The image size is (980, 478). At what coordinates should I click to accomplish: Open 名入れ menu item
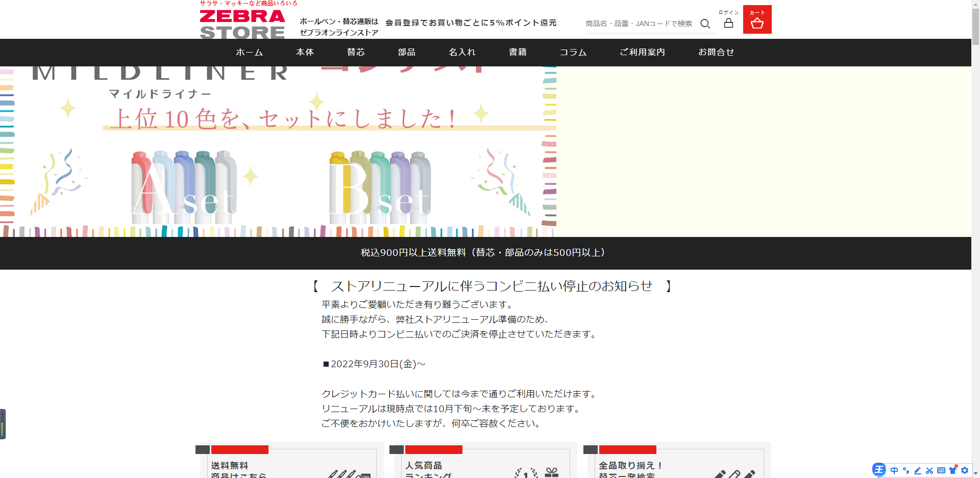click(462, 52)
